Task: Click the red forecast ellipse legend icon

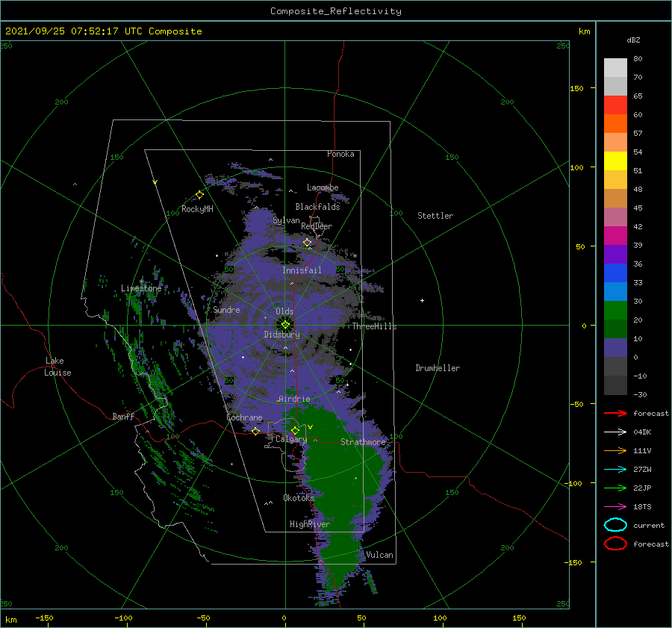Action: [x=615, y=544]
